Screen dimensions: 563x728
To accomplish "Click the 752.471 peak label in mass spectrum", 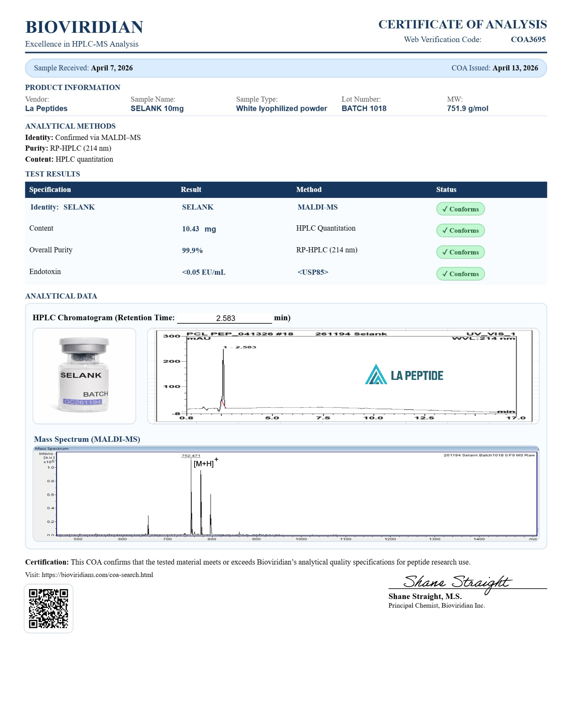I will click(x=191, y=456).
